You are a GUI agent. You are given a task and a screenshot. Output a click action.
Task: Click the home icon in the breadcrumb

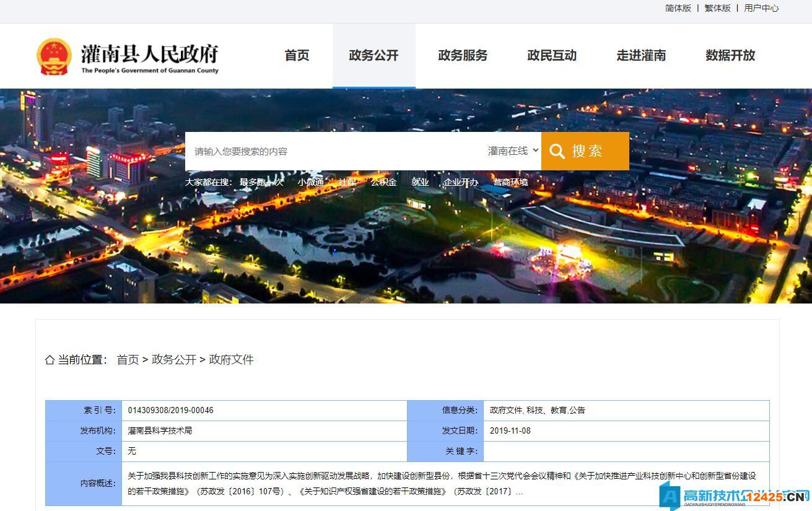point(49,359)
